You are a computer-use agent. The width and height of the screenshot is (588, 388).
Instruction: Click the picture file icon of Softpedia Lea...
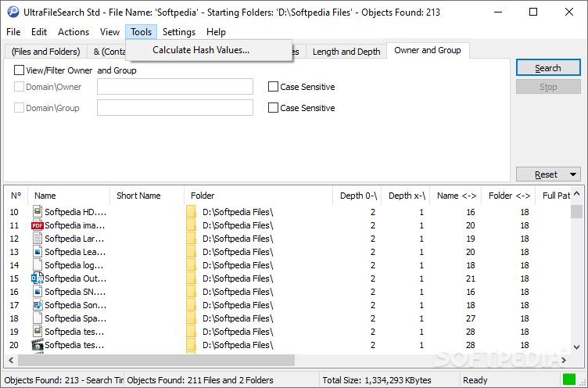[x=37, y=251]
